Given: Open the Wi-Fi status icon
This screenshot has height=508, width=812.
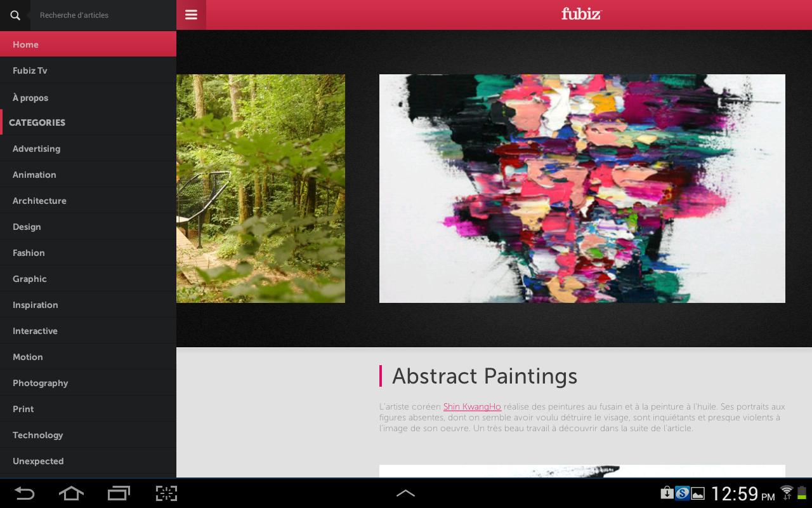Looking at the screenshot, I should click(x=787, y=492).
